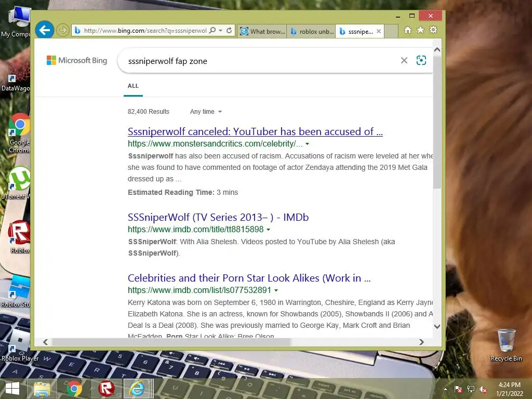Select the Google Chrome desktop shortcut
532x399 pixels.
(19, 133)
